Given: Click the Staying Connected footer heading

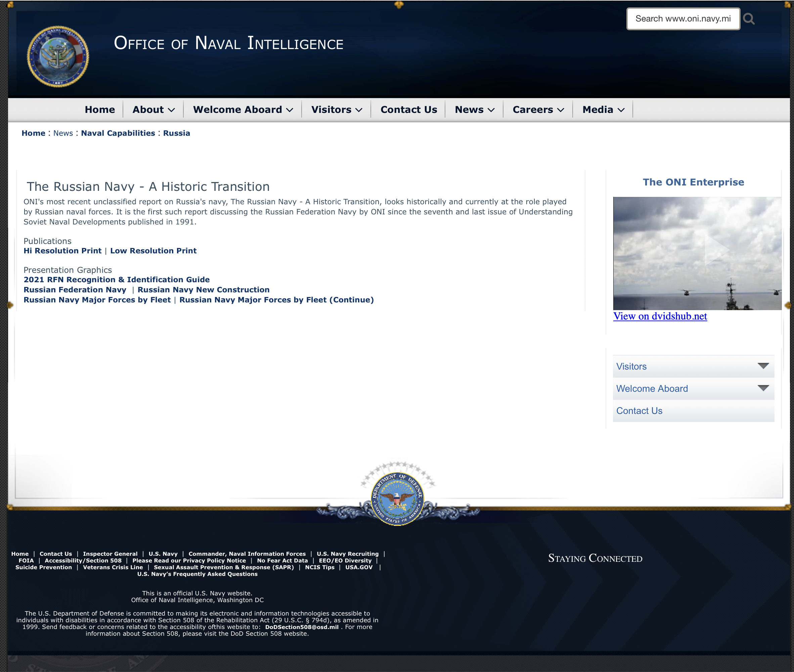Looking at the screenshot, I should click(595, 558).
